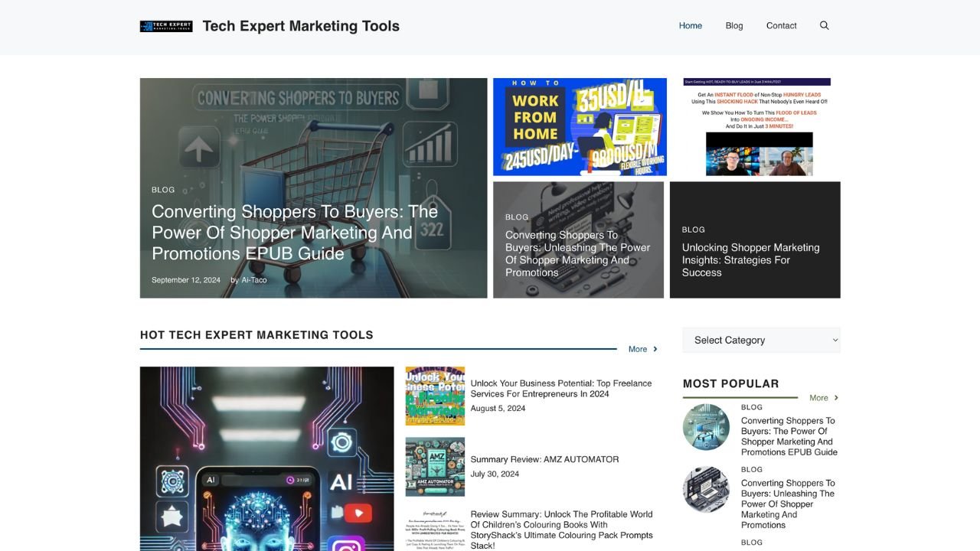Open the featured EPUB Guide article headline
The width and height of the screenshot is (980, 551).
point(295,233)
